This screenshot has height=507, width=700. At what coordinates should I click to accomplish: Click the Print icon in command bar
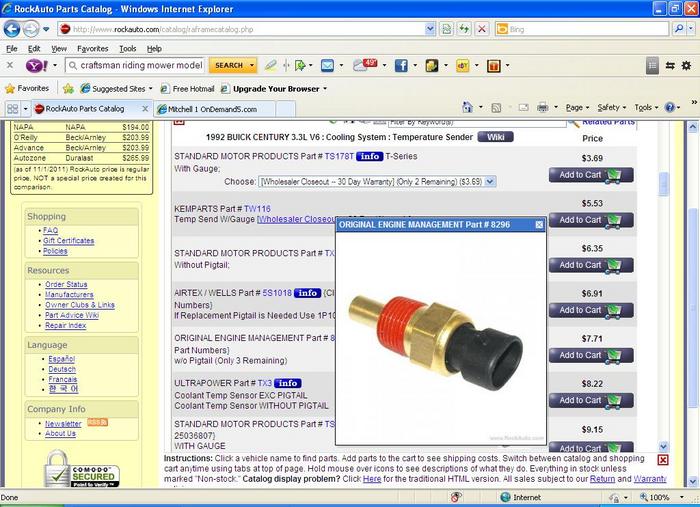tap(542, 108)
